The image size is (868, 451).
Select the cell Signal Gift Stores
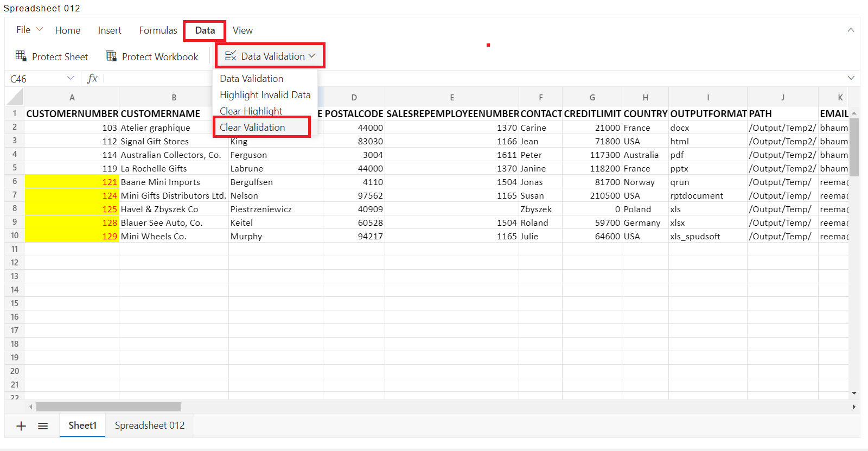point(174,141)
